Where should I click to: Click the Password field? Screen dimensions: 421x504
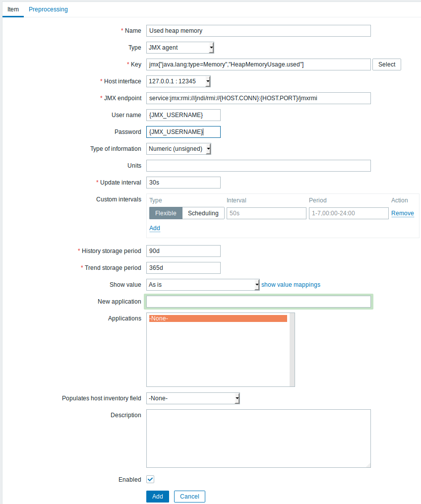(x=183, y=132)
